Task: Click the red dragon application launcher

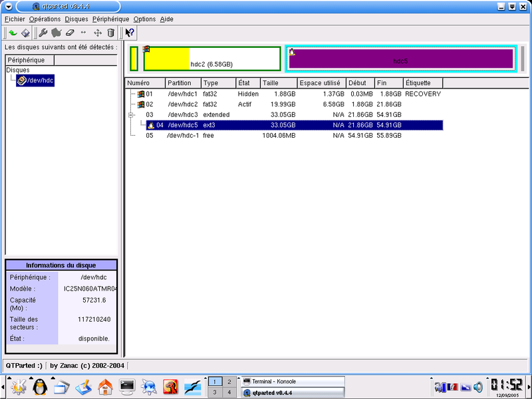Action: 170,387
